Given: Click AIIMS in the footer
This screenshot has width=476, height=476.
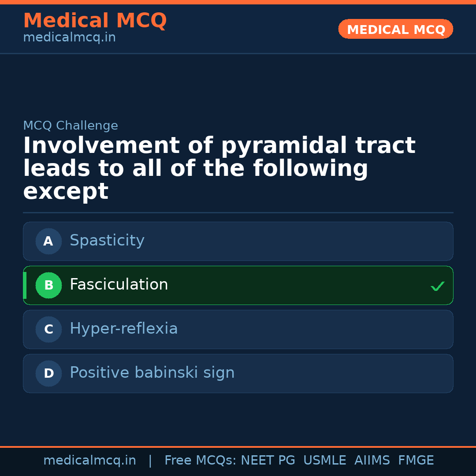Looking at the screenshot, I should tap(372, 461).
